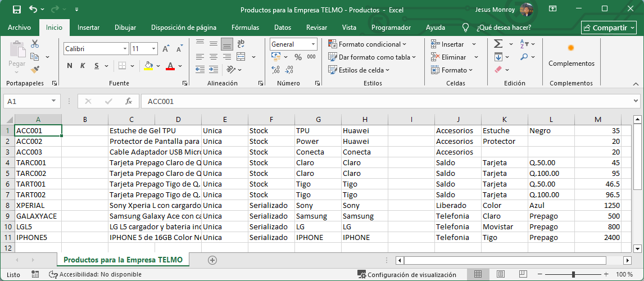Toggle top vertical alignment
Viewport: 644px width, 281px height.
(200, 43)
